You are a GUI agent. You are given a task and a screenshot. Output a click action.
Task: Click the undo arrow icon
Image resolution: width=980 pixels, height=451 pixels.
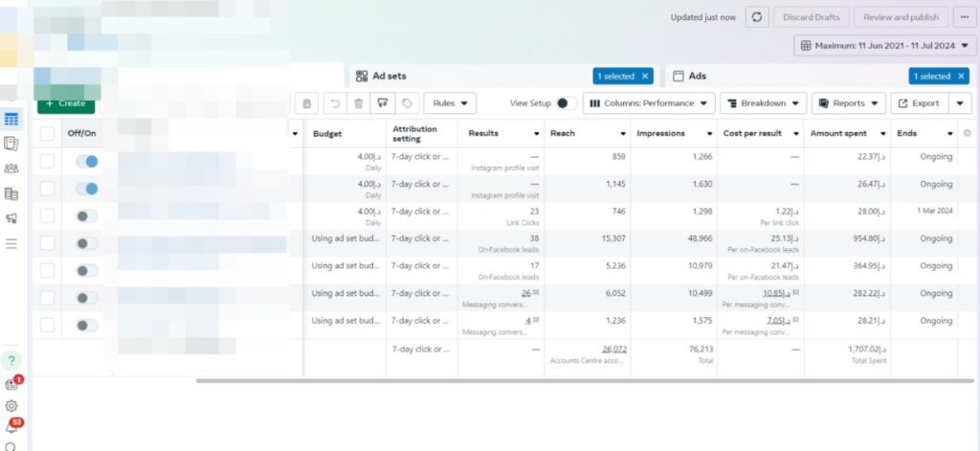[x=335, y=103]
